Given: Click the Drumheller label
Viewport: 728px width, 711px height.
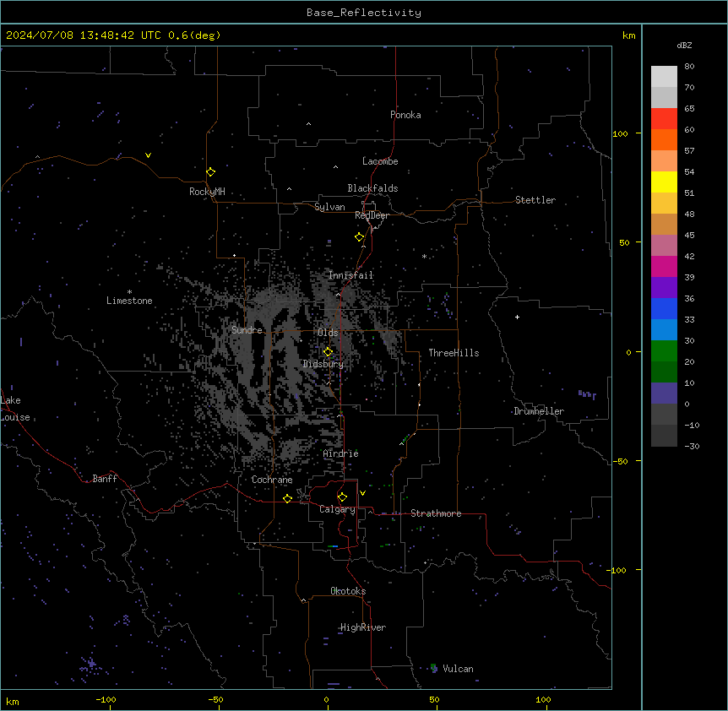Looking at the screenshot, I should (539, 411).
